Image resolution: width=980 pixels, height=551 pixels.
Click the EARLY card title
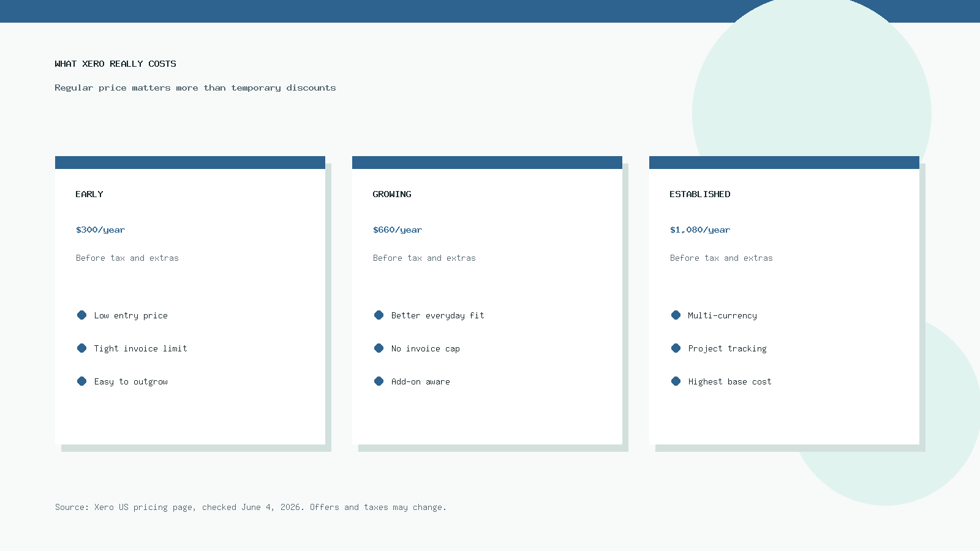89,194
